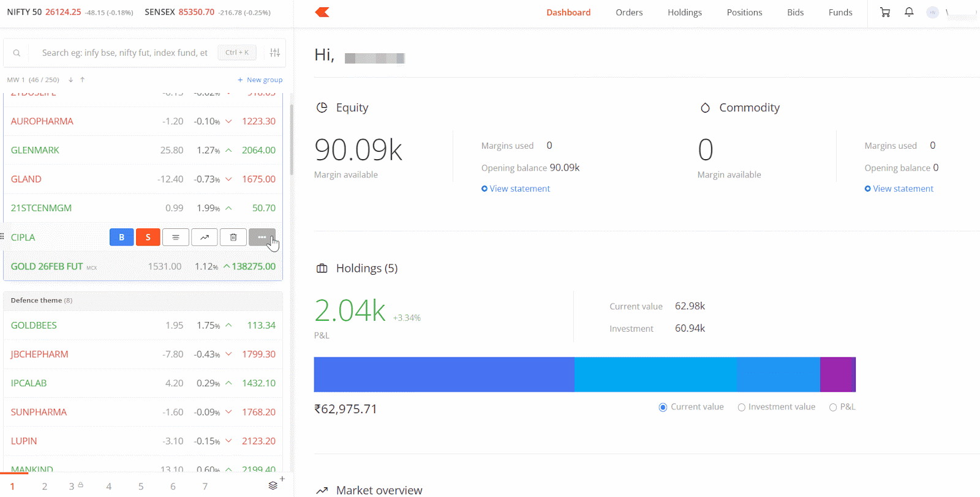The image size is (980, 497).
Task: Open the notifications bell
Action: tap(909, 12)
